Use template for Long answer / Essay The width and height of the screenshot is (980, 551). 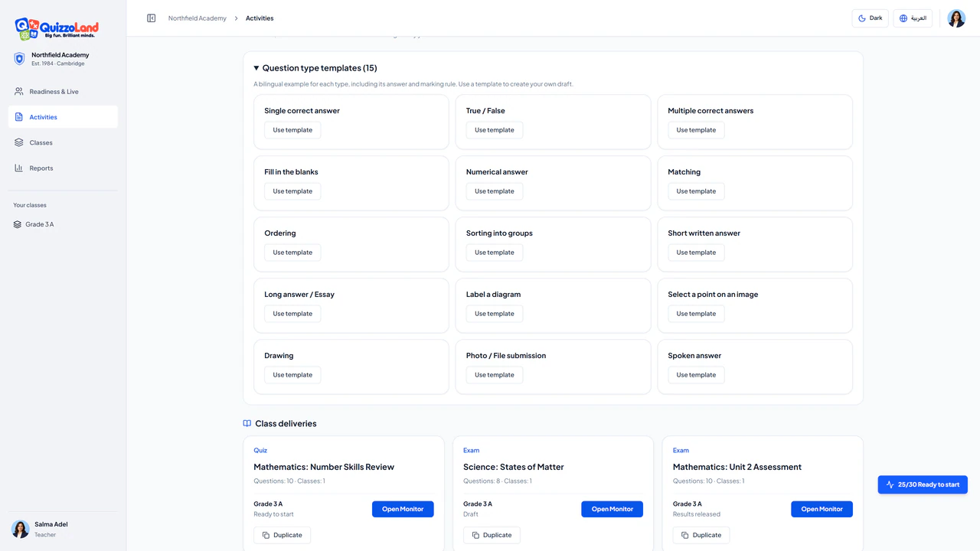click(292, 314)
